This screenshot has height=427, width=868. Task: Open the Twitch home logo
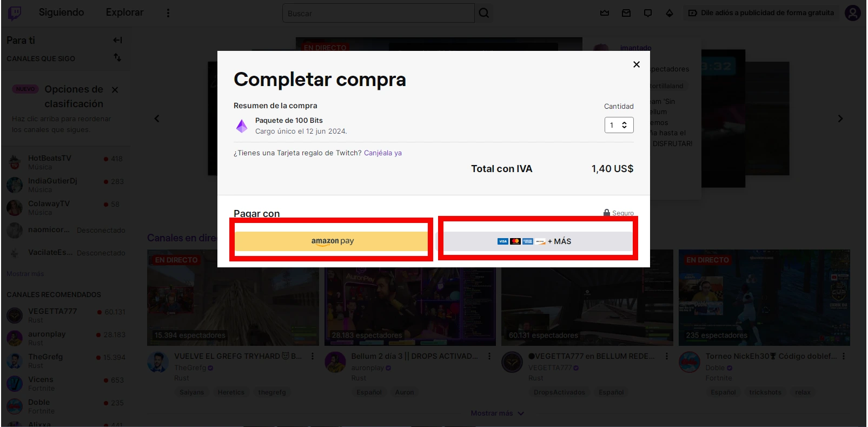15,12
